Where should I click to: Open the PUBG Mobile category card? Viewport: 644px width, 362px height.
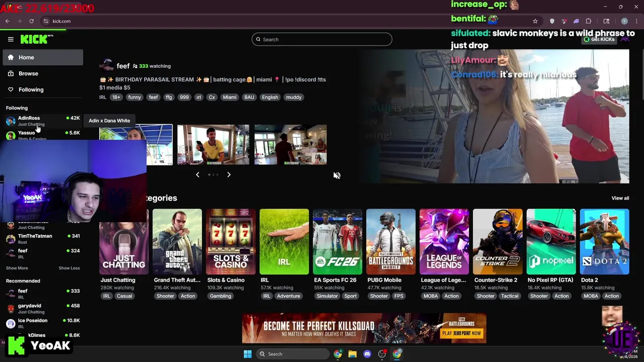(x=391, y=242)
